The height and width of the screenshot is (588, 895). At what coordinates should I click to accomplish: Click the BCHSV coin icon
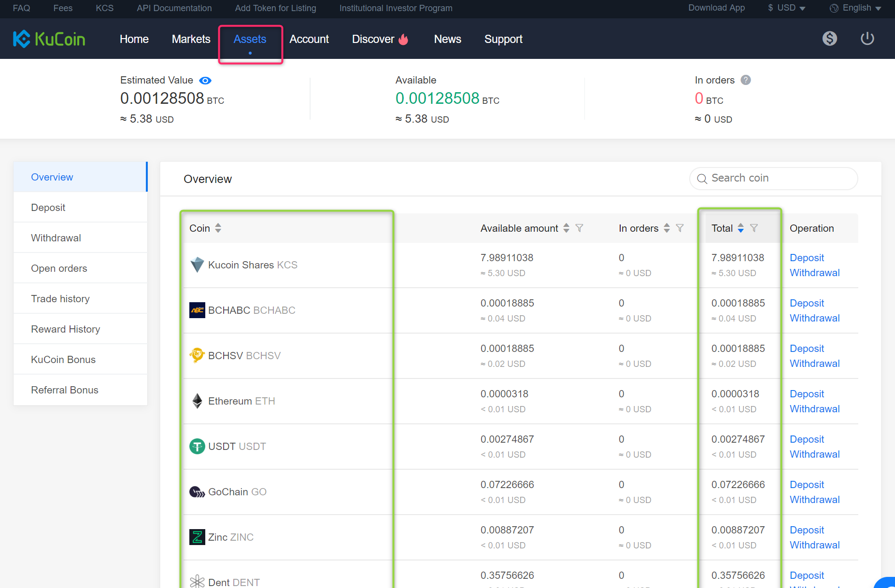(197, 355)
